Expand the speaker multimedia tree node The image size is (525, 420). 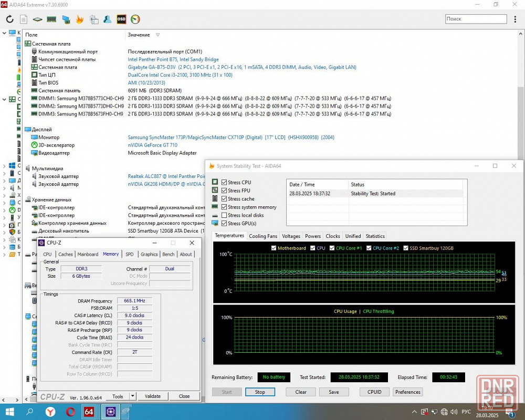4,188
